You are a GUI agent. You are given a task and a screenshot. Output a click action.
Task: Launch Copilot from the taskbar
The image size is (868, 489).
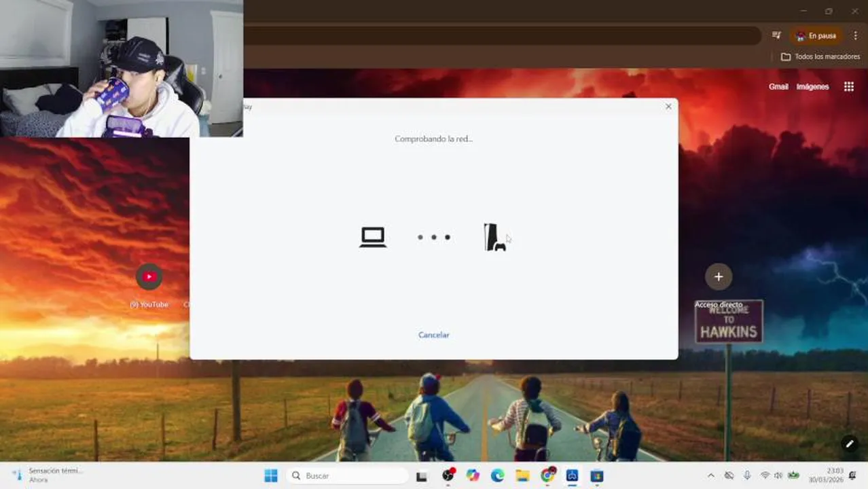tap(473, 475)
